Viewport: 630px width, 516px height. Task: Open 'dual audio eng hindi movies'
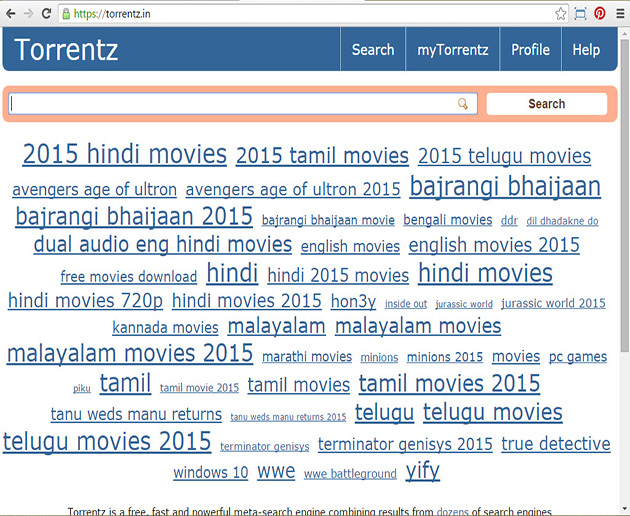point(163,244)
